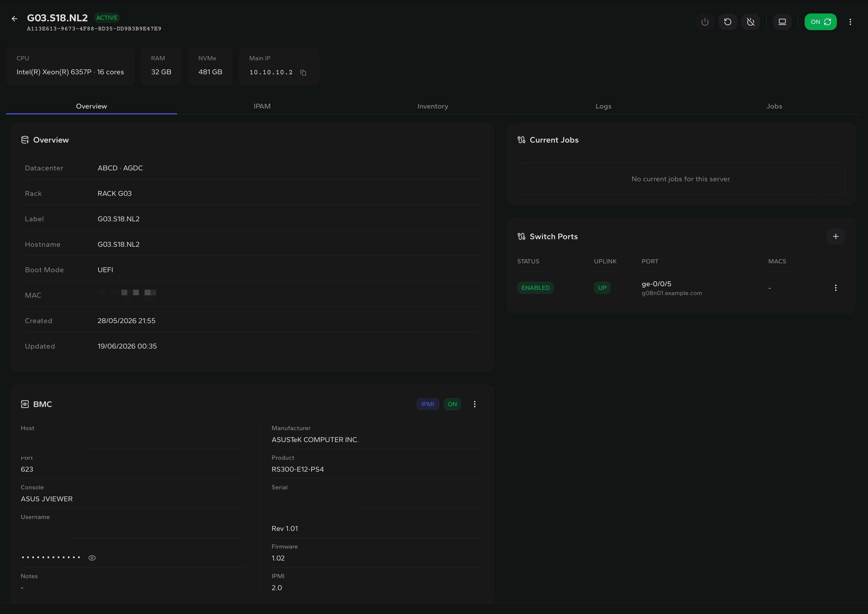Open the IPAM tab

pos(262,106)
